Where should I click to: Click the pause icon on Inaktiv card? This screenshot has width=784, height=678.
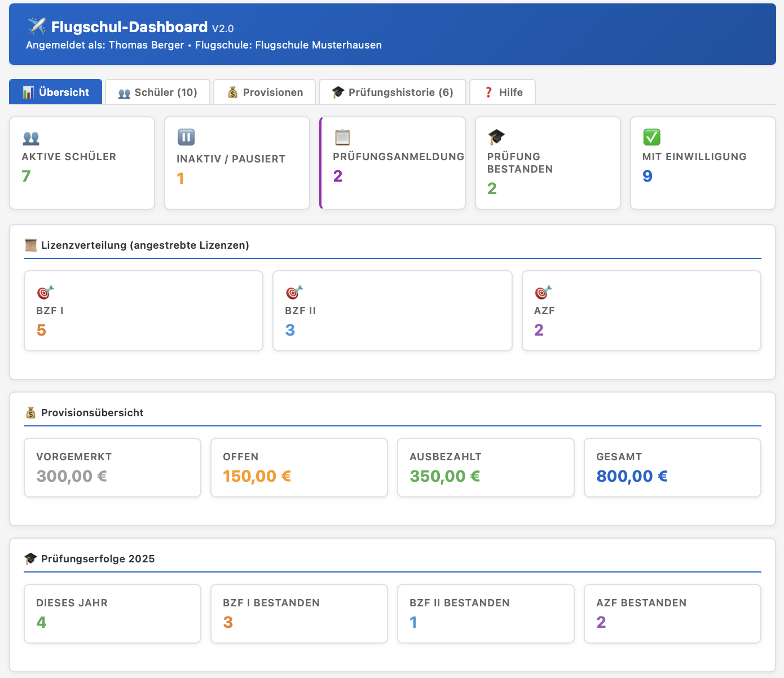tap(186, 137)
